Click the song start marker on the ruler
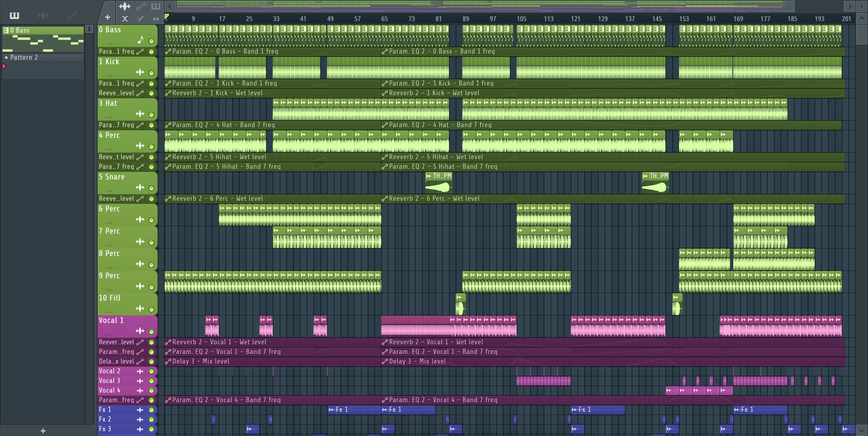The height and width of the screenshot is (436, 868). coord(167,16)
